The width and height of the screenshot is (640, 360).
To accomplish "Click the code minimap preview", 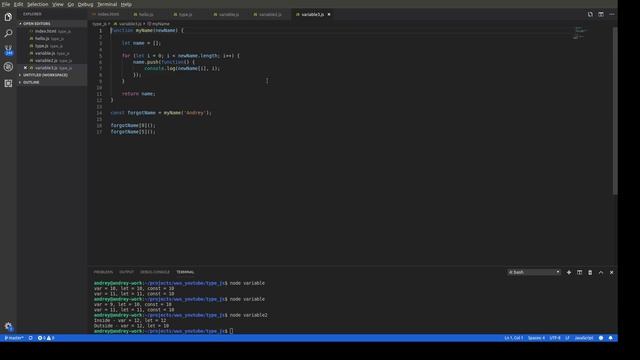I will [x=580, y=33].
